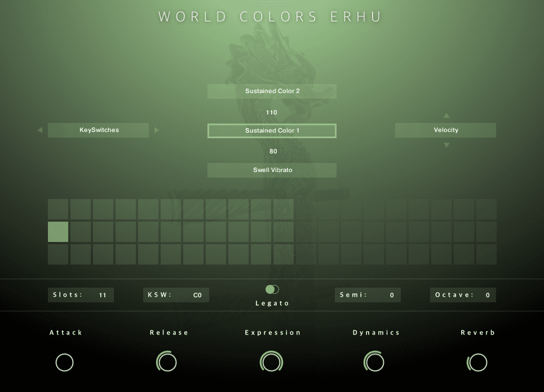Click the Expression knob

(272, 362)
